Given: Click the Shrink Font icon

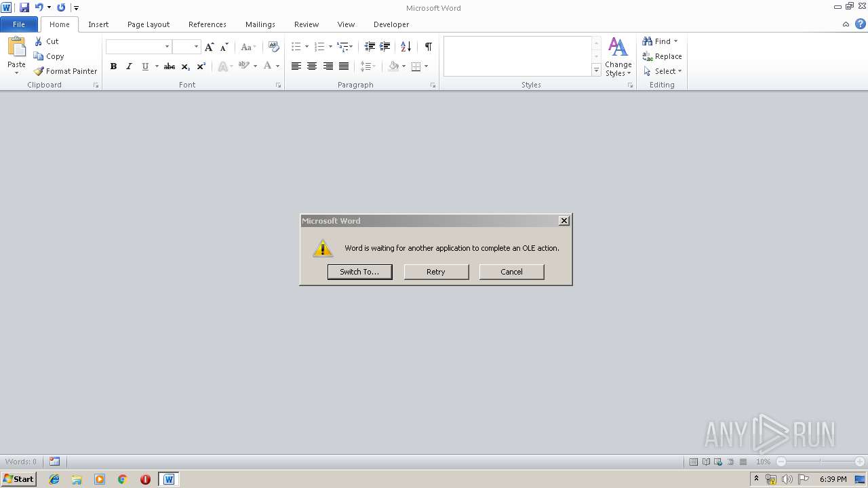Looking at the screenshot, I should tap(224, 47).
